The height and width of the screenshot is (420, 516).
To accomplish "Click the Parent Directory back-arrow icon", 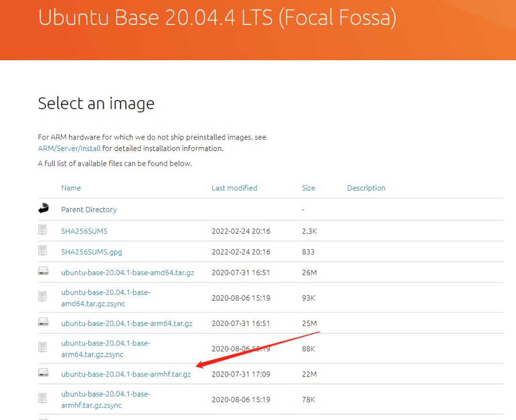I will [43, 209].
